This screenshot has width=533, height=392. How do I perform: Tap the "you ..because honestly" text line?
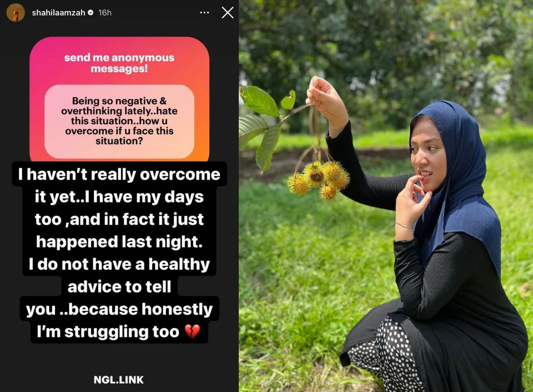119,309
